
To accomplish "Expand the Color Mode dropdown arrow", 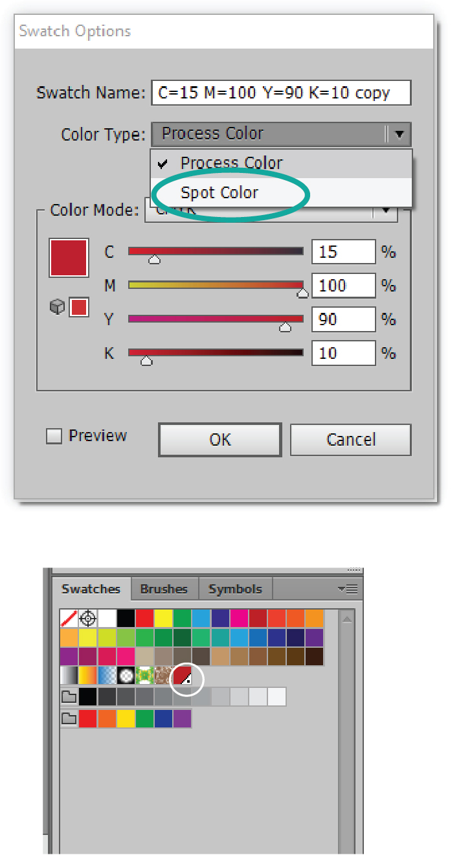I will (387, 211).
